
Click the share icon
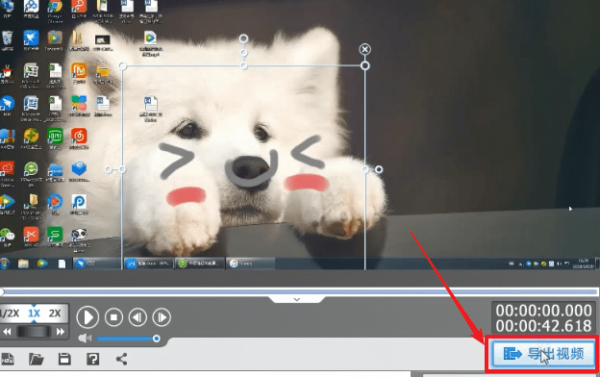pyautogui.click(x=122, y=359)
